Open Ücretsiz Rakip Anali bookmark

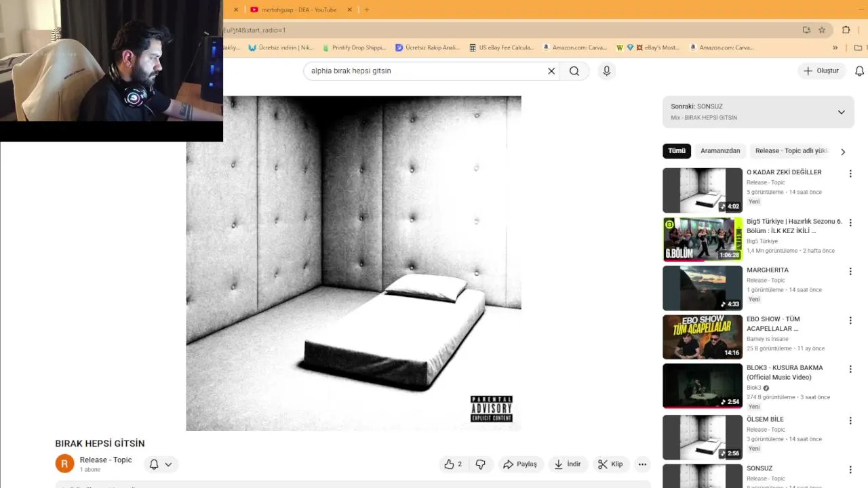click(x=427, y=47)
